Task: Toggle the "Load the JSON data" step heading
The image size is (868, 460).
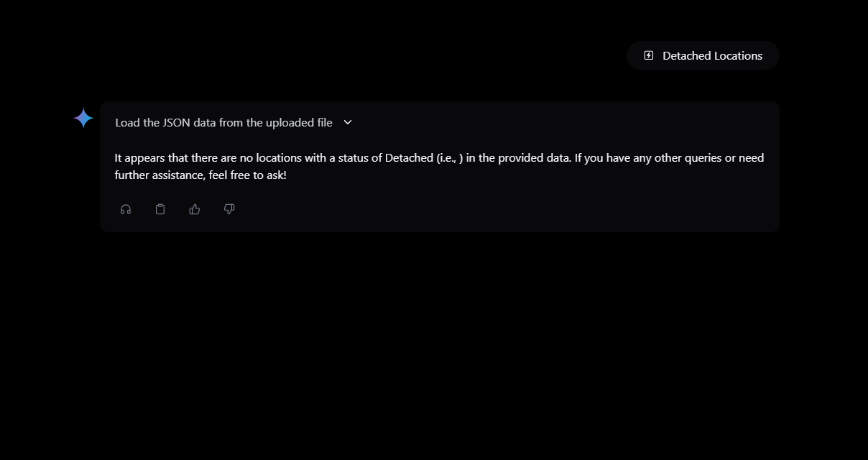Action: (x=223, y=123)
